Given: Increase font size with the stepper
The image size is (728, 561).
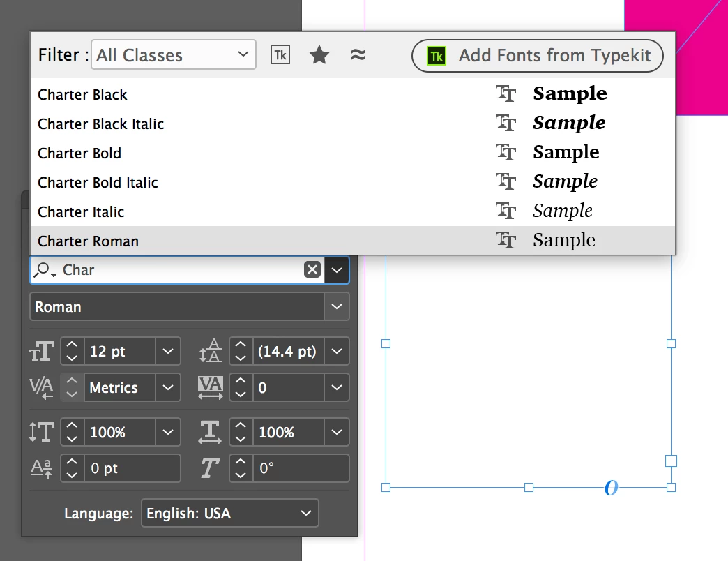Looking at the screenshot, I should coord(72,345).
